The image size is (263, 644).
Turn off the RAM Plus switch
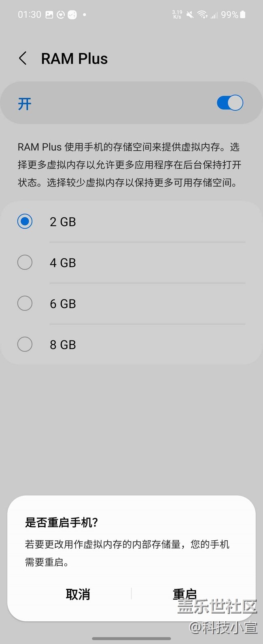coord(230,103)
